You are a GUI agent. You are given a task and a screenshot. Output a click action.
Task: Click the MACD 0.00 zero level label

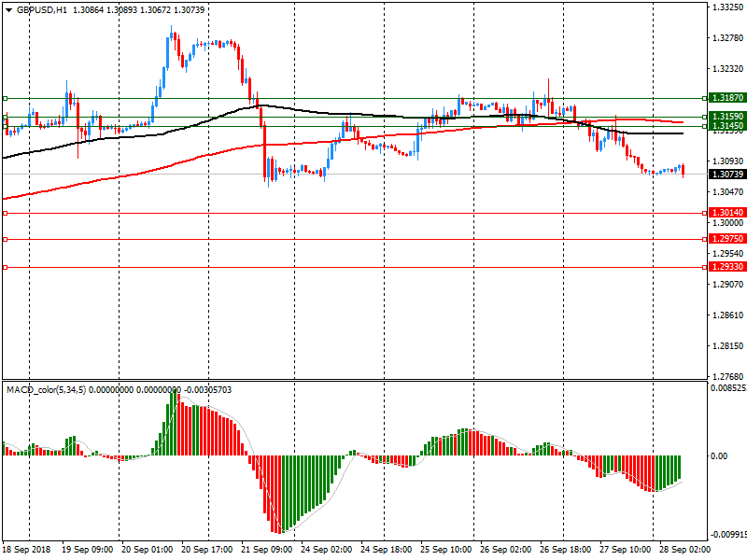[x=719, y=455]
